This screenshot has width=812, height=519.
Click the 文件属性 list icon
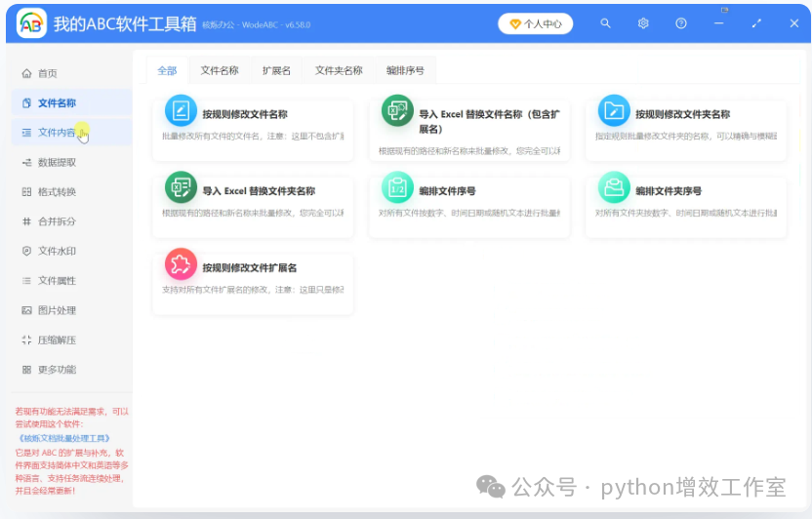[x=26, y=280]
